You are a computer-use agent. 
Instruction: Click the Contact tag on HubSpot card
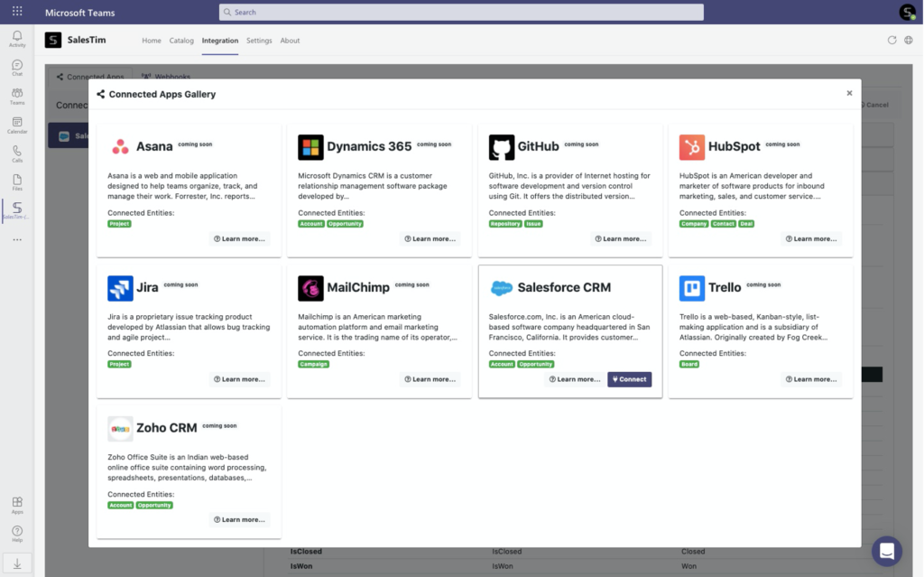(x=723, y=224)
